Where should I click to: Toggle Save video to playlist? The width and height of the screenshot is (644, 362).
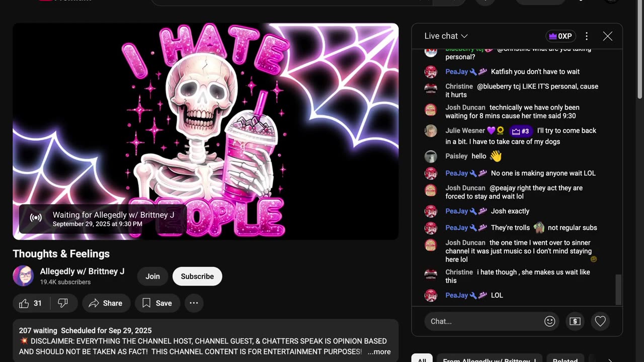157,303
